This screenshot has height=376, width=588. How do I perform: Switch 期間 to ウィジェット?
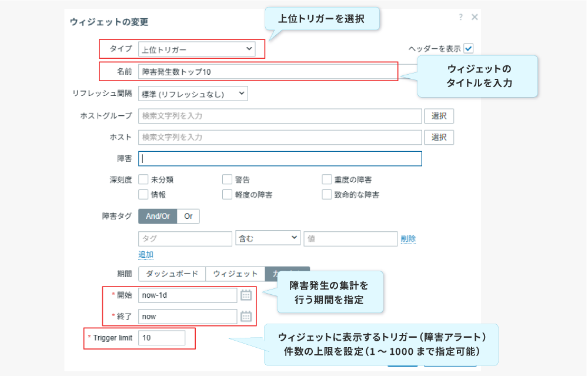[x=235, y=274]
